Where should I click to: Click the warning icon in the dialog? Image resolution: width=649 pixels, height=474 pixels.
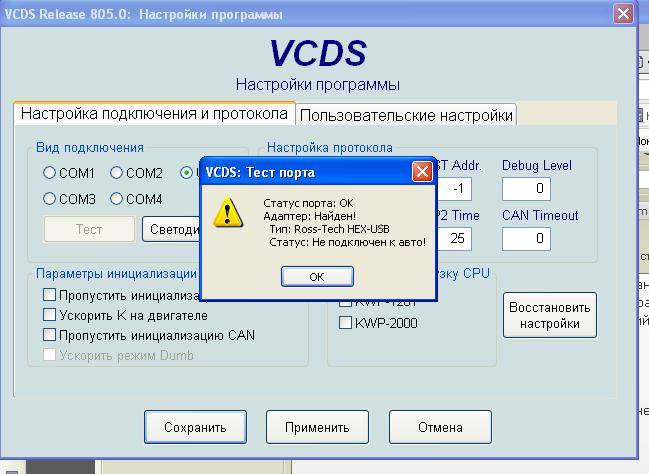(x=230, y=212)
